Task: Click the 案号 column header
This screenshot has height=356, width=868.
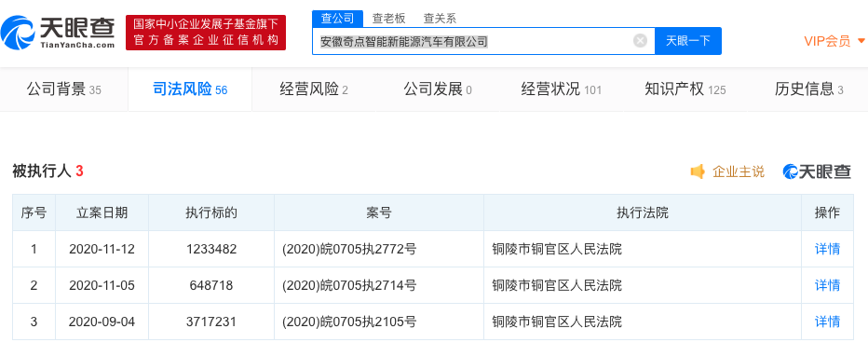Action: click(x=379, y=212)
